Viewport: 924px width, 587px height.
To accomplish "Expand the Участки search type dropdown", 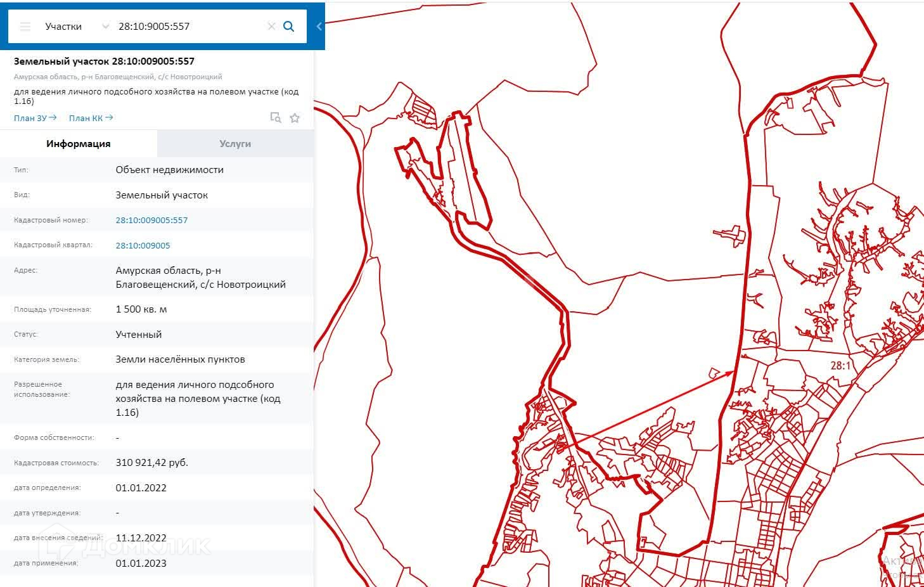I will coord(105,27).
